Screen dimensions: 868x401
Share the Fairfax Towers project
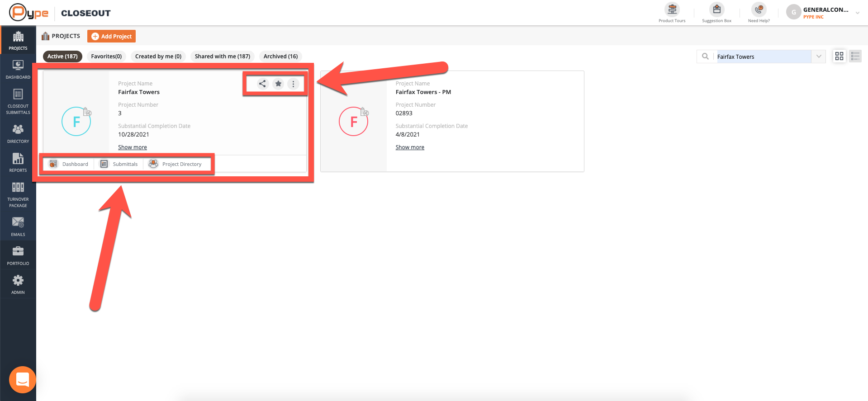[x=262, y=84]
